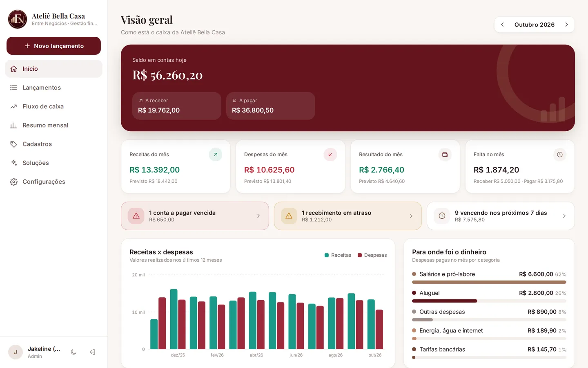Go to Cadastros in the sidebar
The height and width of the screenshot is (368, 588).
point(53,144)
